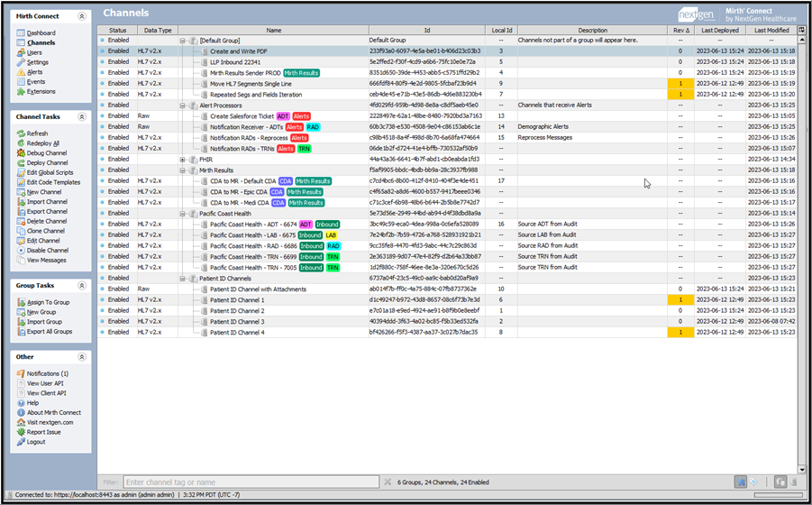The image size is (812, 505).
Task: Click Assign To Group
Action: [x=48, y=302]
